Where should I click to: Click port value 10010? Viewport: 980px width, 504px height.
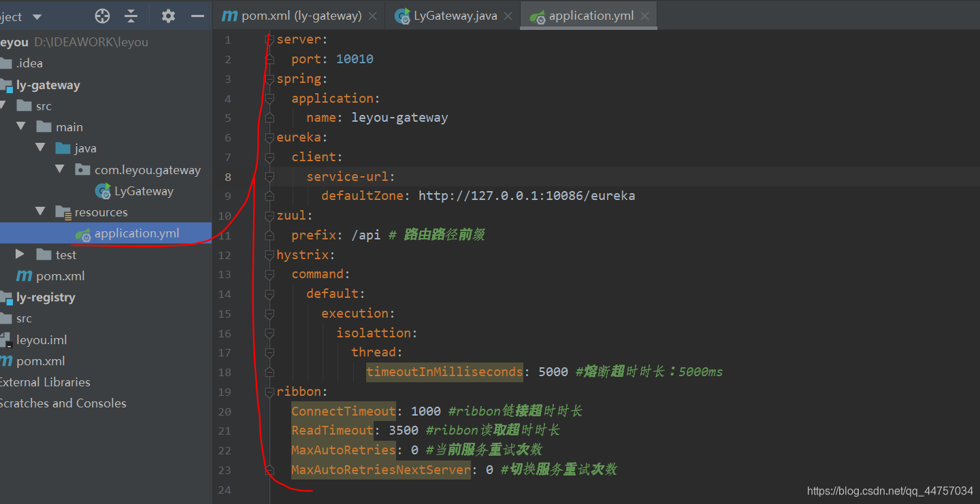[355, 59]
